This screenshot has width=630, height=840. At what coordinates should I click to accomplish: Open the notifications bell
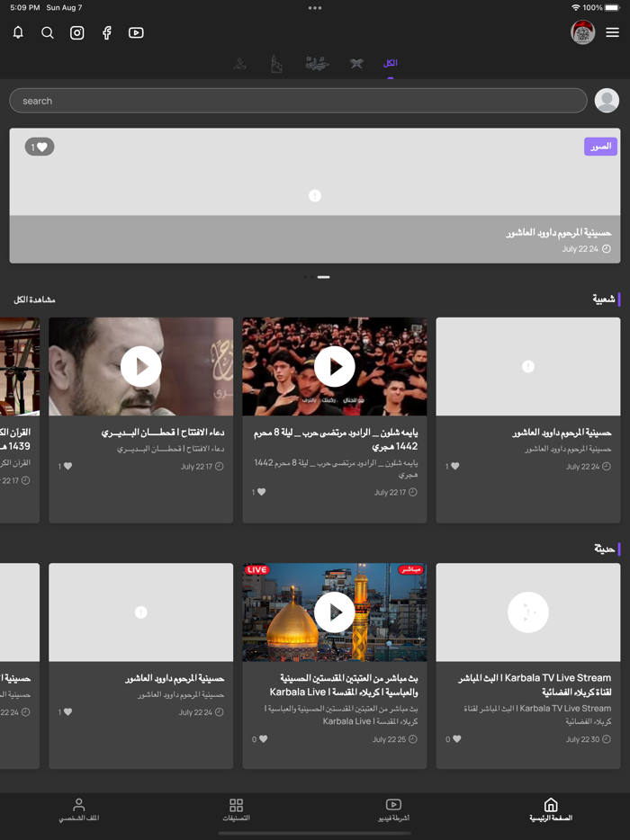pos(18,32)
